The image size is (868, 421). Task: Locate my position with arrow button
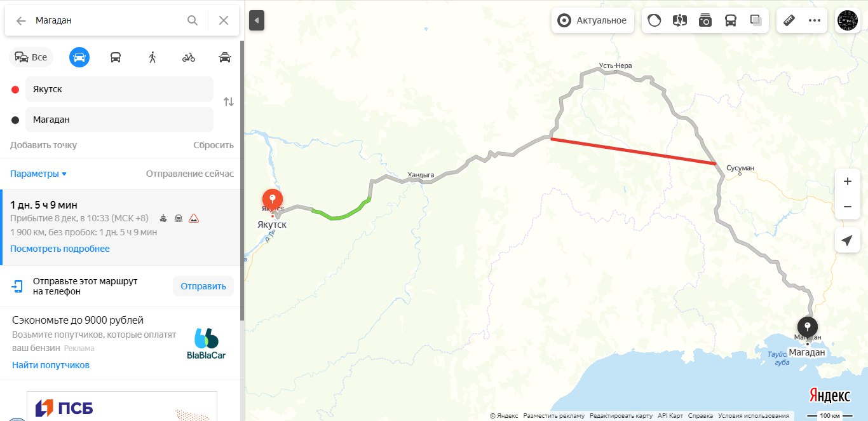847,240
